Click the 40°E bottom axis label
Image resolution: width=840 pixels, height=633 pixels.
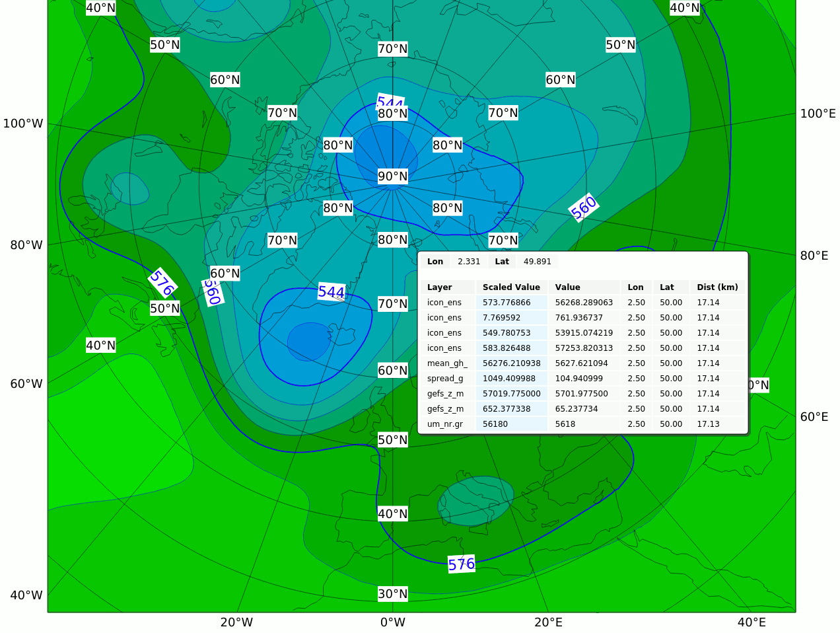[752, 622]
